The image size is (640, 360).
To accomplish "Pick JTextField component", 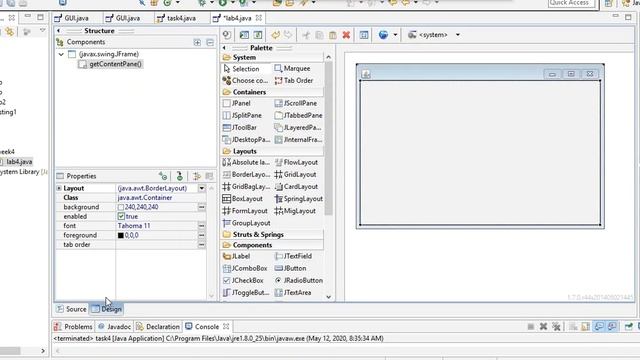I will tap(293, 256).
